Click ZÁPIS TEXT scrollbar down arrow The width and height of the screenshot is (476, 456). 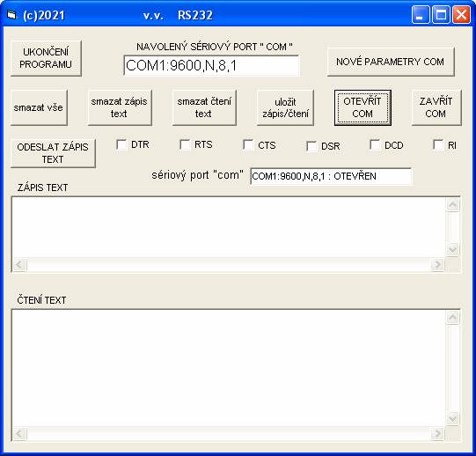tap(452, 250)
